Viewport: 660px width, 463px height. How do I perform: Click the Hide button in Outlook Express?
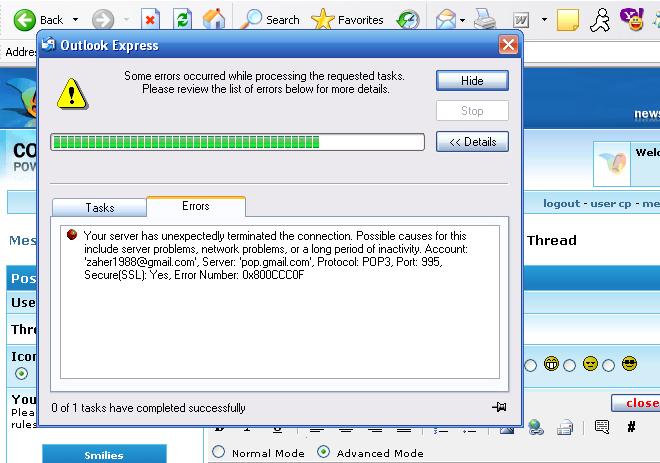point(472,80)
